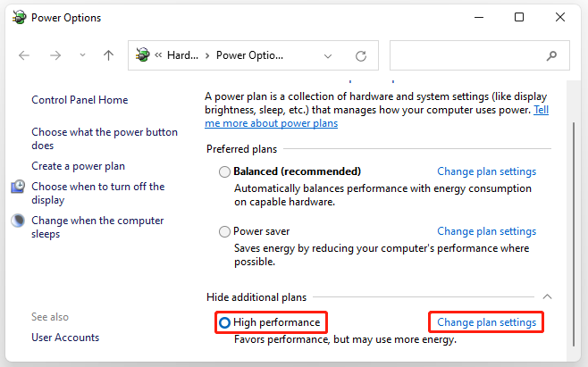Image resolution: width=588 pixels, height=367 pixels.
Task: Click the Power Options title bar icon
Action: [17, 17]
